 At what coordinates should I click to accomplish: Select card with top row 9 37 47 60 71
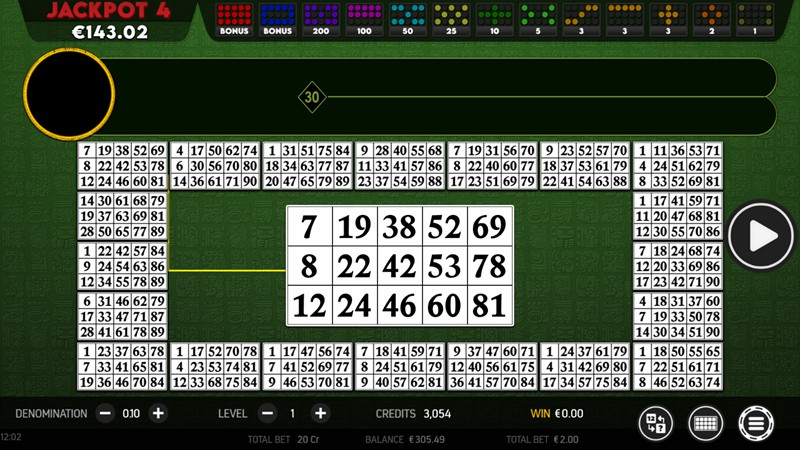pyautogui.click(x=492, y=367)
